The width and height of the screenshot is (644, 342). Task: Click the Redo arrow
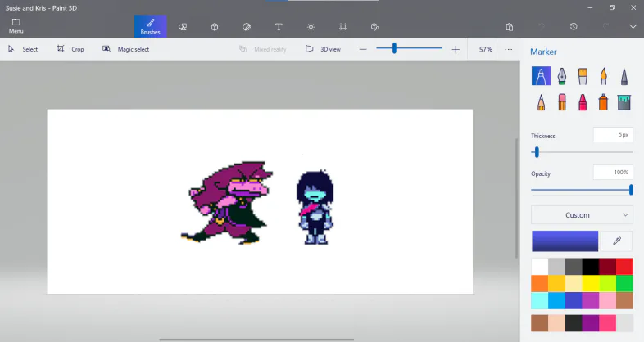(x=605, y=27)
